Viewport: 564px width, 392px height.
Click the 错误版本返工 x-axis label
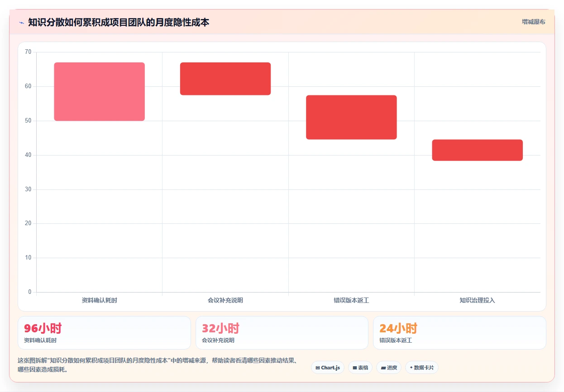coord(351,300)
